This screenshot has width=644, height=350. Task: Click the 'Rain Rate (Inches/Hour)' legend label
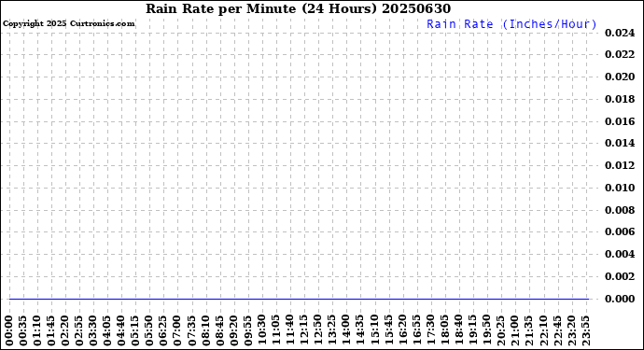click(511, 24)
